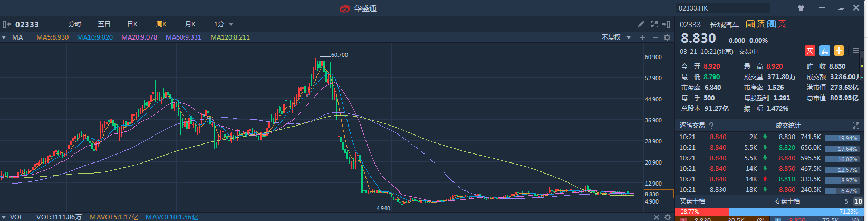Switch to the 五日 five-day tab
The width and height of the screenshot is (868, 221).
click(104, 24)
